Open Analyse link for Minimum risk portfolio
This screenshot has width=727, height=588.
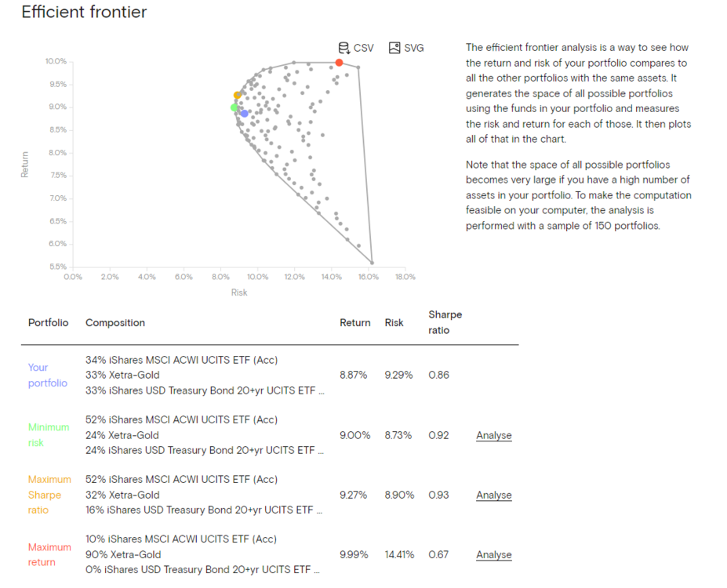pos(493,435)
